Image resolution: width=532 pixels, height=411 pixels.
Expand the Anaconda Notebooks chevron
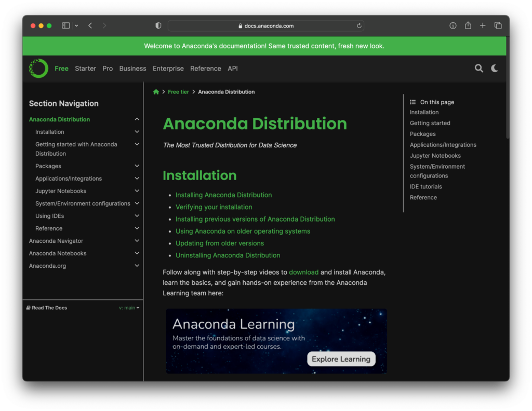click(x=137, y=253)
